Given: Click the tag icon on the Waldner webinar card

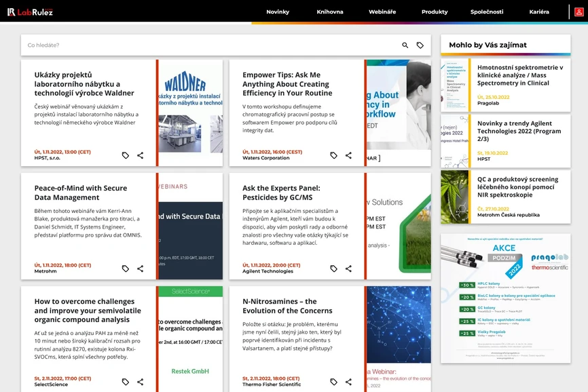Looking at the screenshot, I should click(x=125, y=155).
